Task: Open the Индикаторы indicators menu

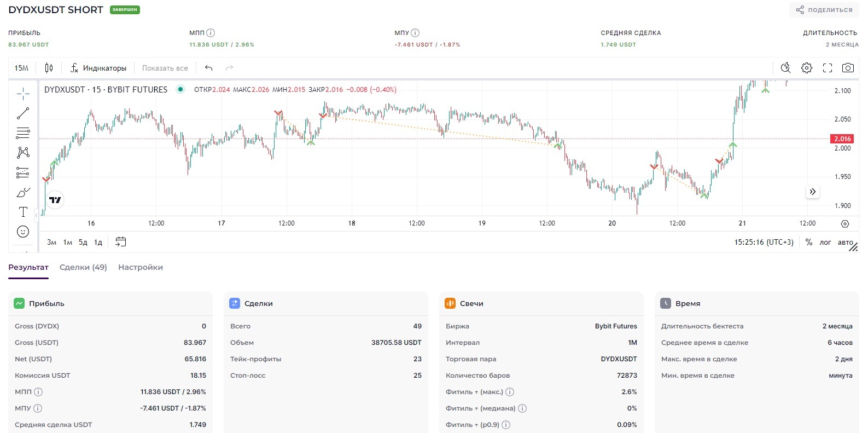Action: point(98,68)
